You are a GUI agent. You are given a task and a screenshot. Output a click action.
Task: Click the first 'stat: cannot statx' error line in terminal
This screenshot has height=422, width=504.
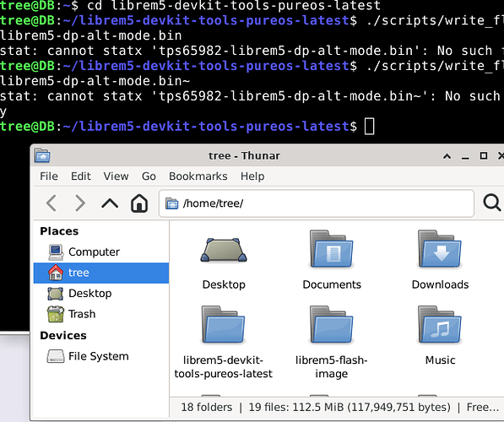click(251, 51)
